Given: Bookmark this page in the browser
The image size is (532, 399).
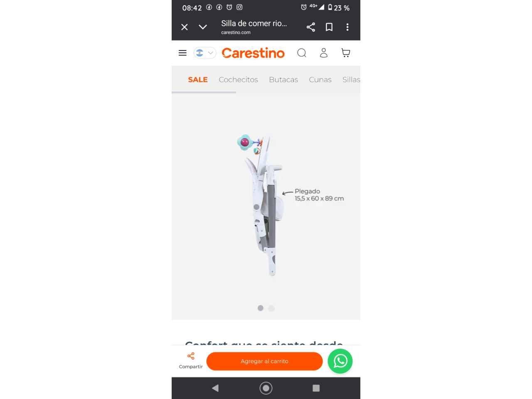Looking at the screenshot, I should tap(329, 27).
